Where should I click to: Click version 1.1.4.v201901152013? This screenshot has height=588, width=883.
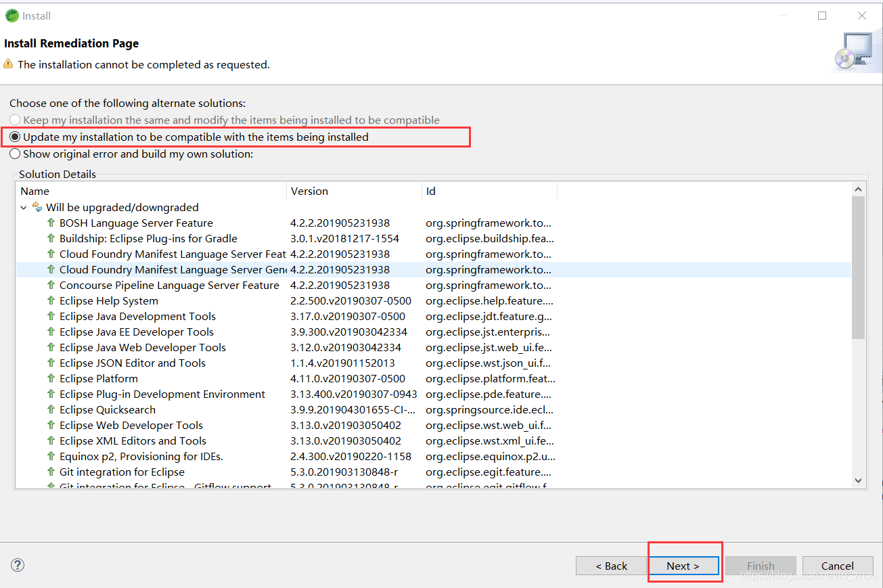(342, 363)
